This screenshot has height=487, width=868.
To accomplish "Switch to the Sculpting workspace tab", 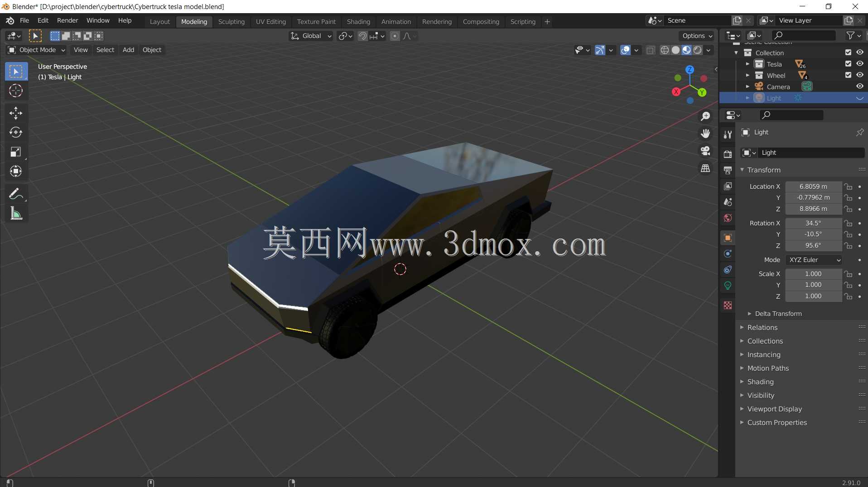I will click(231, 22).
